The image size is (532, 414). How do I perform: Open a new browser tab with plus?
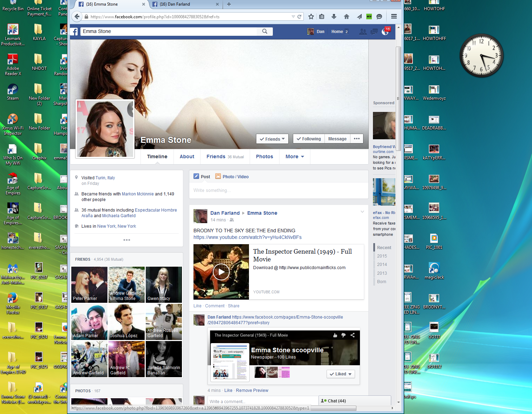(x=229, y=4)
